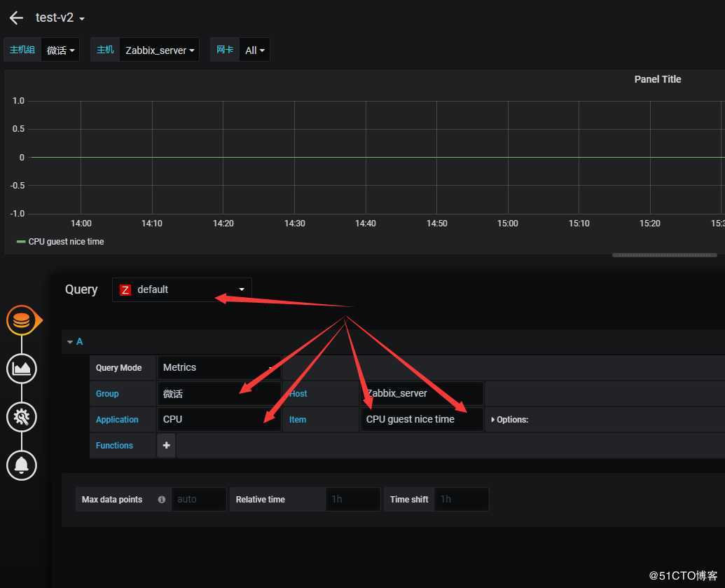Click the Application label link
Screen dimensions: 725x588
click(117, 420)
